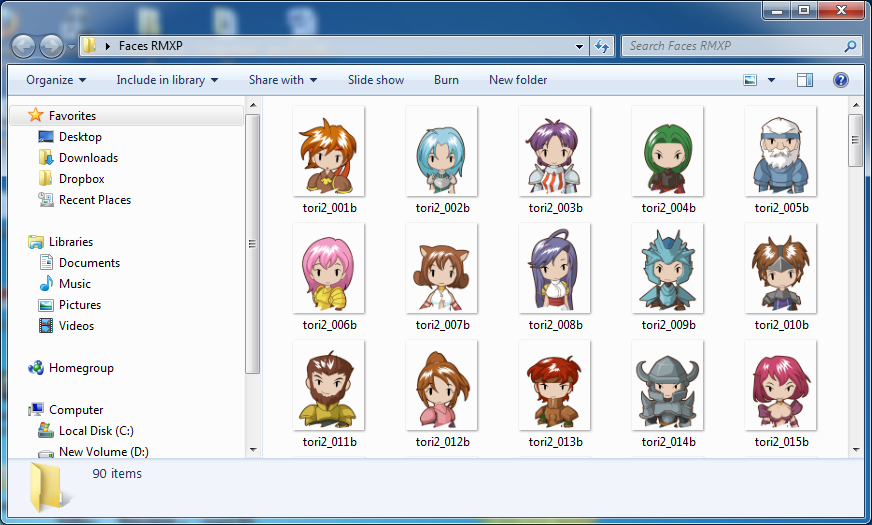Select Computer in navigation pane
872x525 pixels.
tap(76, 410)
